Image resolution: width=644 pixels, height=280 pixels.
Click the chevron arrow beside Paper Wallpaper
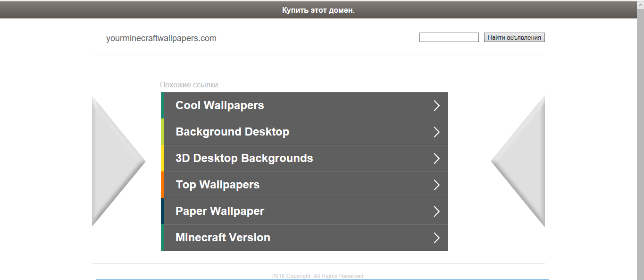[436, 212]
